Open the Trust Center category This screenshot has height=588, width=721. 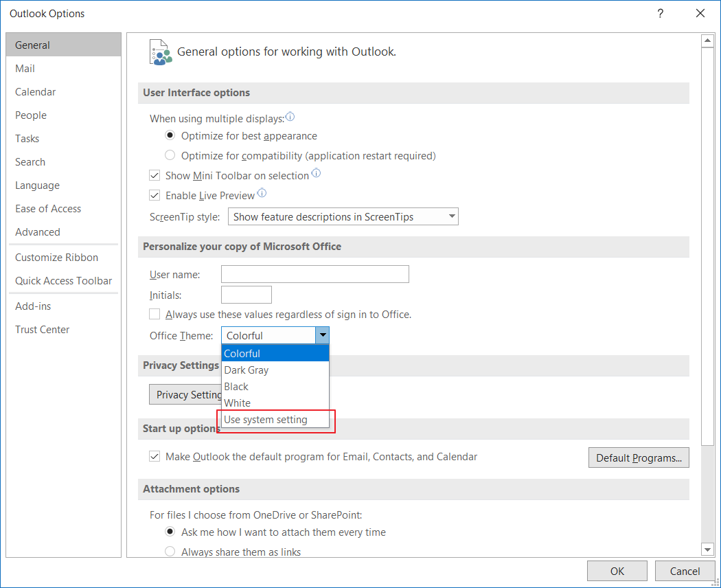coord(63,330)
